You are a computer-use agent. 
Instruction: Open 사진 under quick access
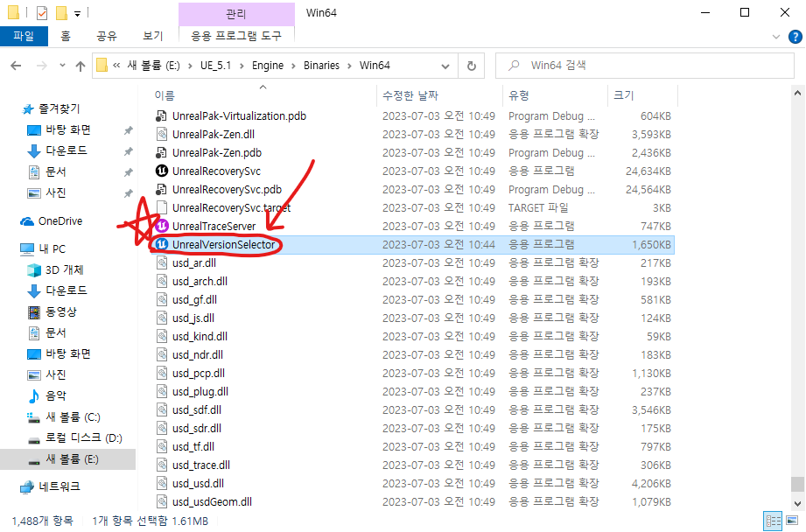point(47,193)
